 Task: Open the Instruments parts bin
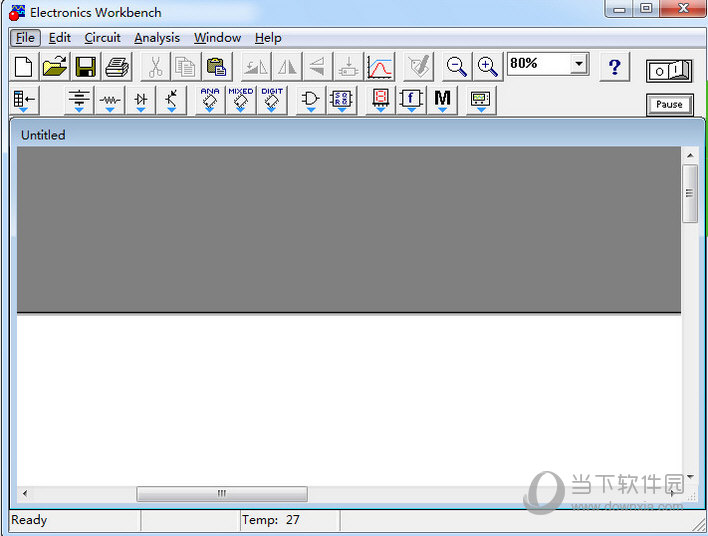[x=481, y=100]
